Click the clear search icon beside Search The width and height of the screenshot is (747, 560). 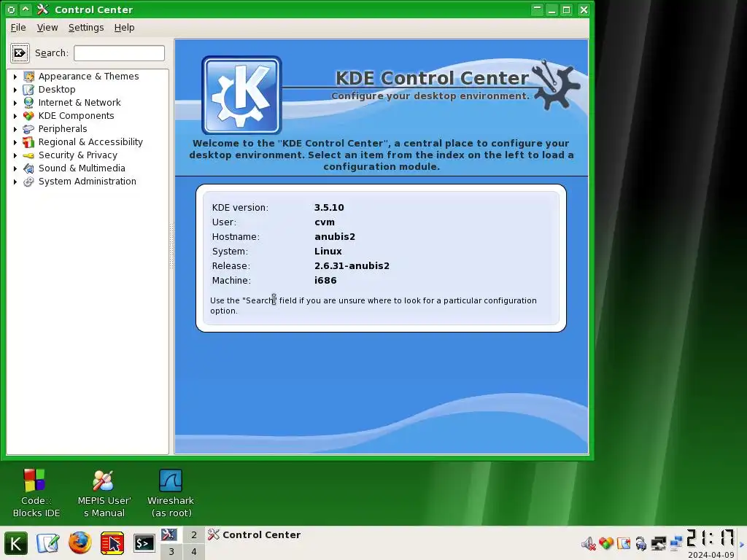click(x=20, y=52)
